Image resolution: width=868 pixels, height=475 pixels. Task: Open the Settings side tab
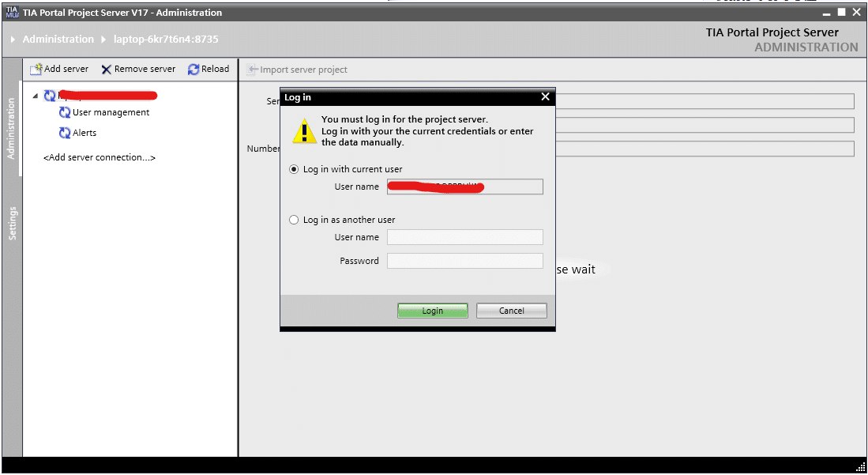[x=12, y=224]
